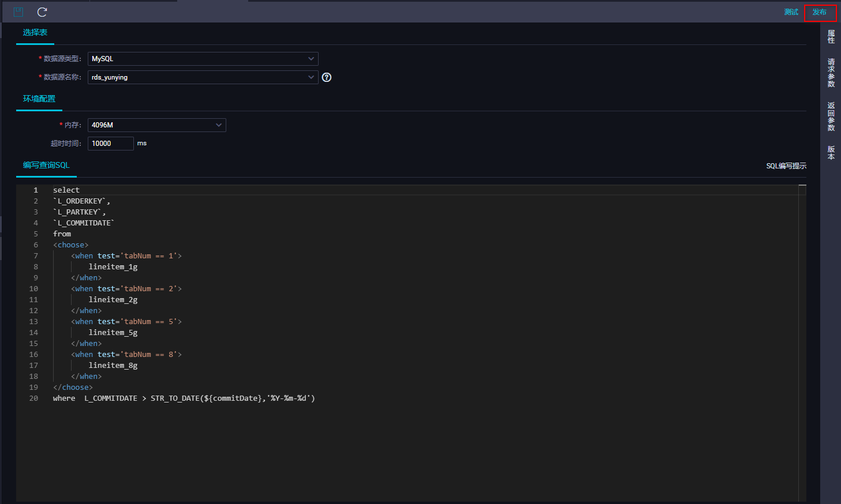Open the SQL编写提示 link
The image size is (841, 504).
pyautogui.click(x=786, y=166)
